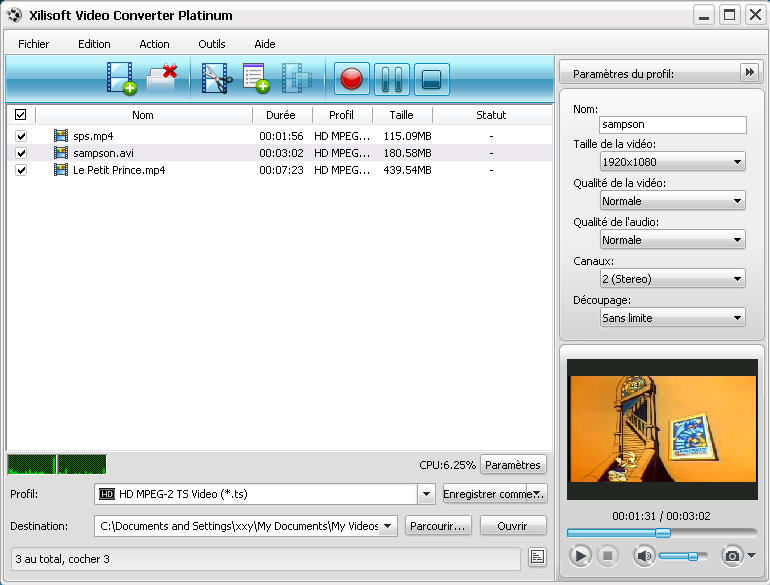770x585 pixels.
Task: Click the Enregistrer comme button
Action: click(495, 494)
